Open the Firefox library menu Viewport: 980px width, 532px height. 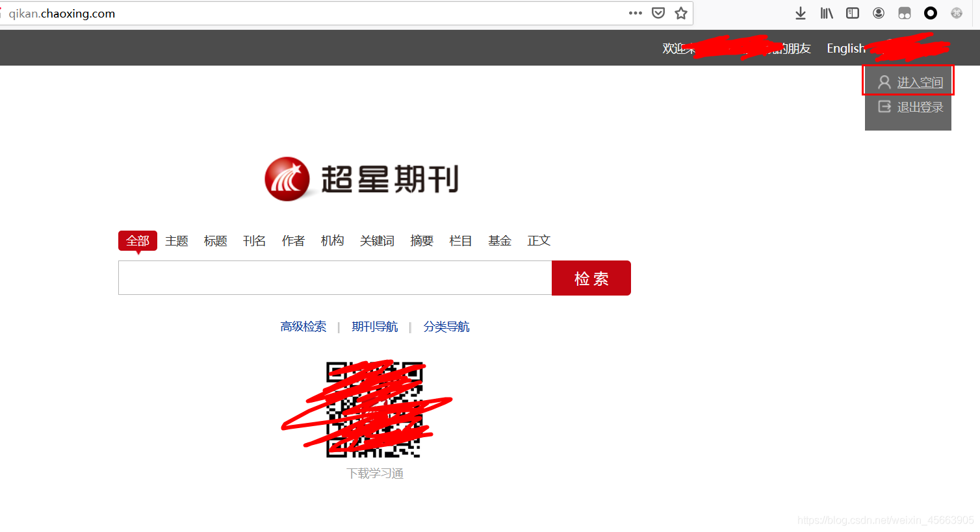click(x=827, y=13)
